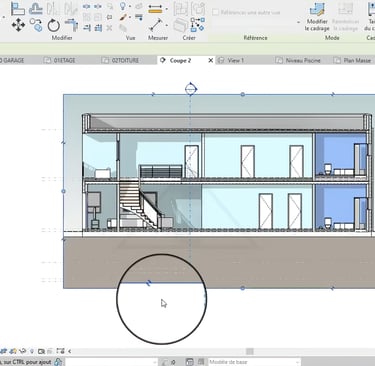
Task: Select the Split Element tool
Action: [x=86, y=6]
